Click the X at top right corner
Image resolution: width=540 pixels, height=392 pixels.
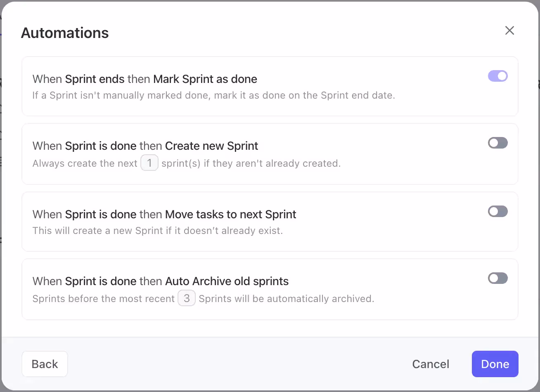click(x=509, y=31)
